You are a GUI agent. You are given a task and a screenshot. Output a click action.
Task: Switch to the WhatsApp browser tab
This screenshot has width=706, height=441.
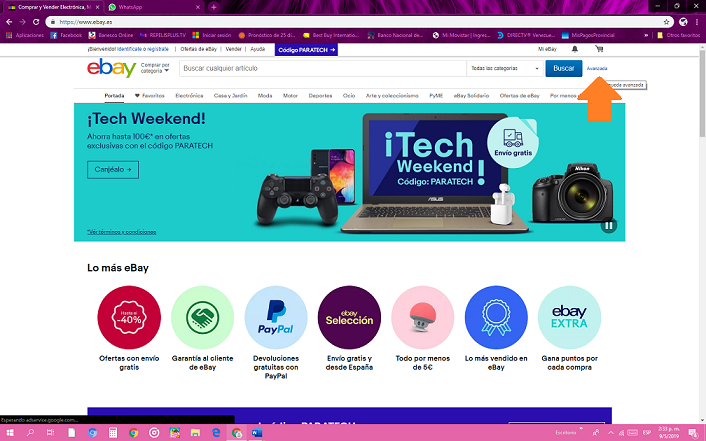click(x=154, y=7)
